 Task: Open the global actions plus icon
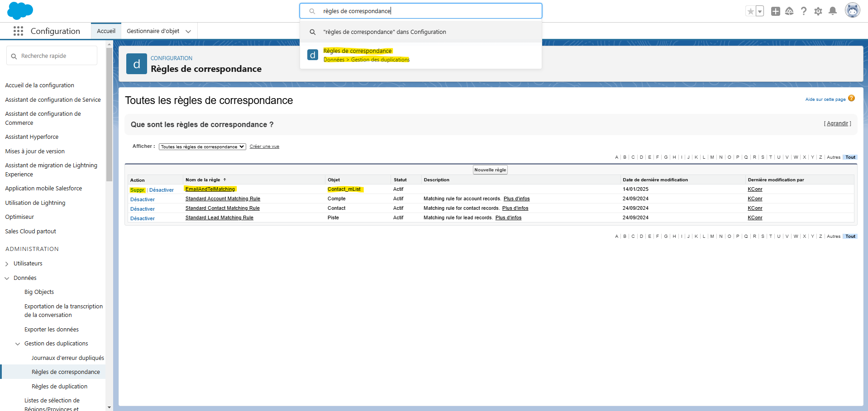click(776, 11)
